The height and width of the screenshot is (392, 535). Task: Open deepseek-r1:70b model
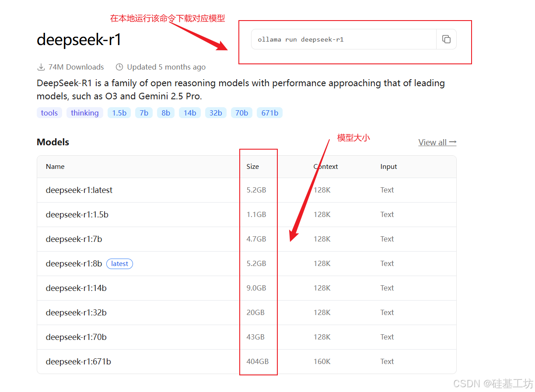(x=76, y=337)
